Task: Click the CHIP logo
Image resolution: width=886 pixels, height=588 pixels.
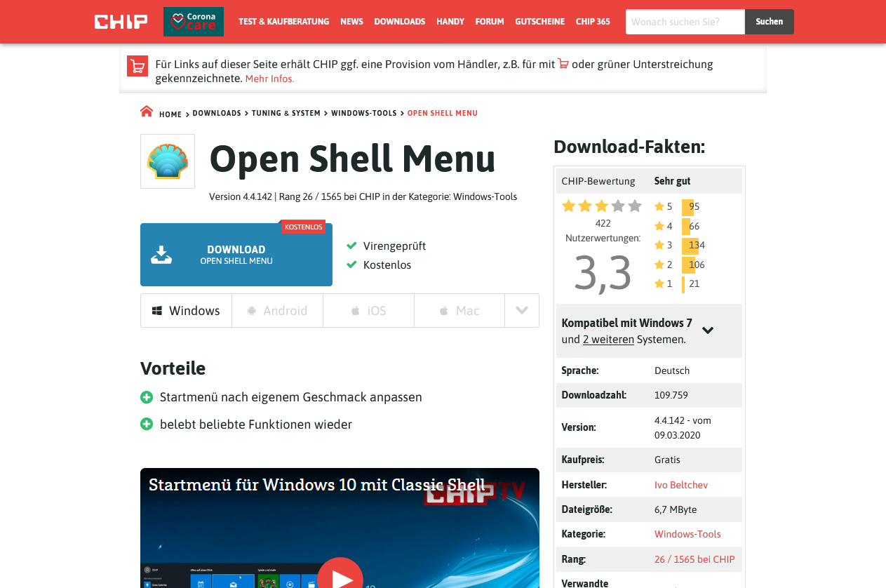Action: point(119,21)
